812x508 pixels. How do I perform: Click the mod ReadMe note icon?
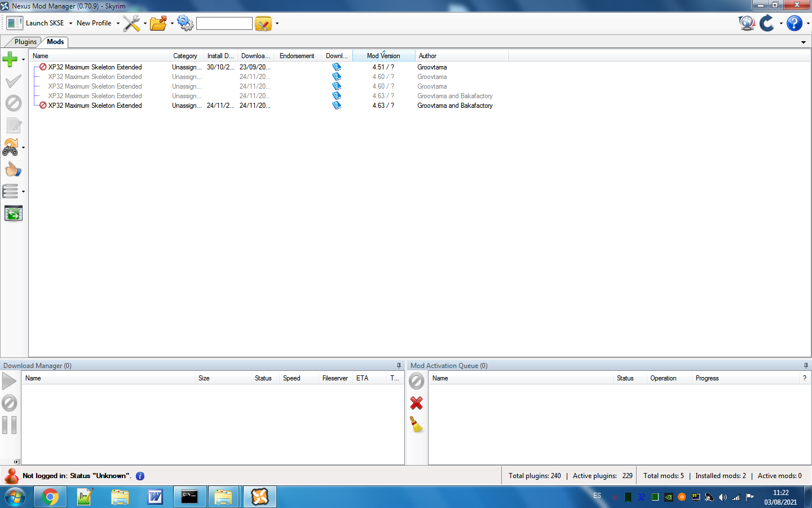point(14,125)
